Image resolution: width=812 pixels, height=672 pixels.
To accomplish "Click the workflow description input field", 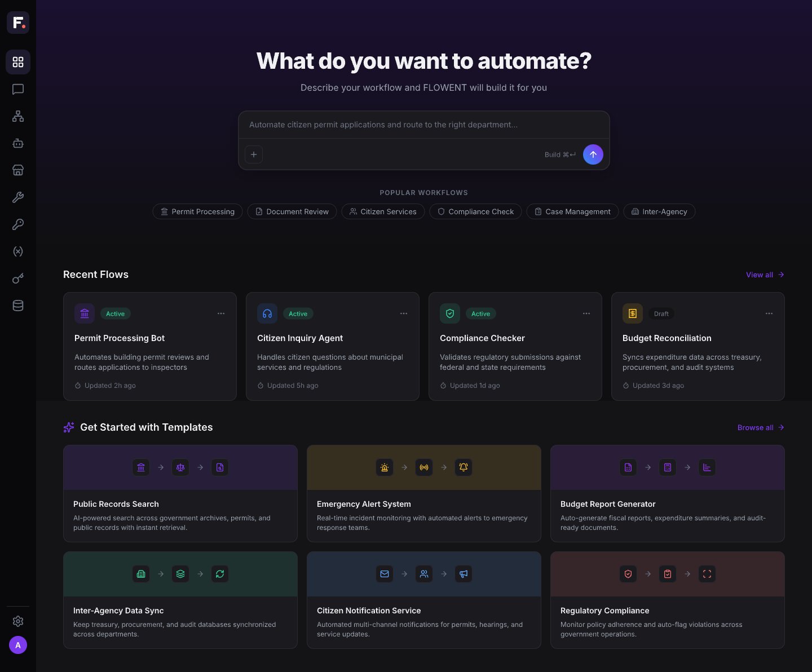I will (x=424, y=125).
